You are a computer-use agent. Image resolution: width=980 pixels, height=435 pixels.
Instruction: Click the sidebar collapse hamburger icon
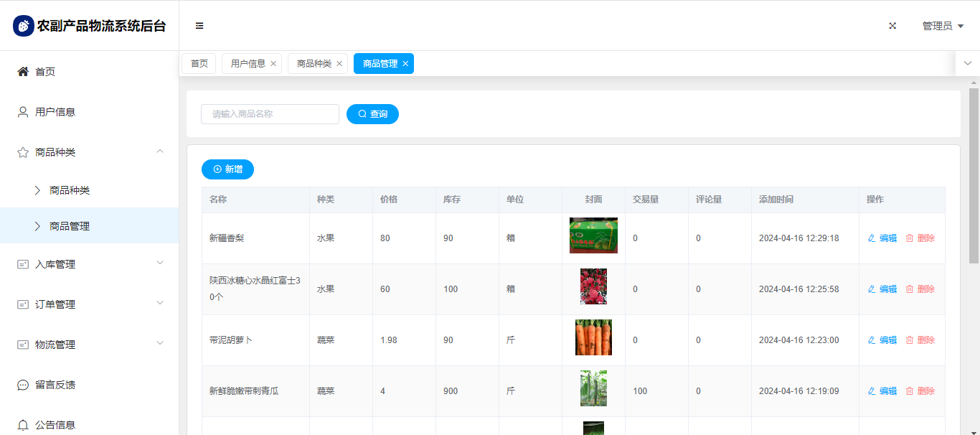pos(199,26)
